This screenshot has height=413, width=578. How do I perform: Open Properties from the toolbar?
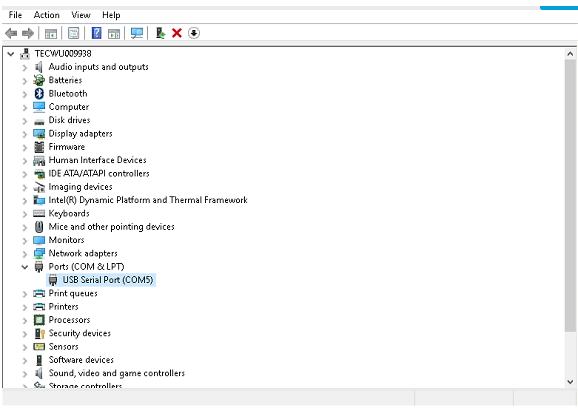(x=73, y=34)
